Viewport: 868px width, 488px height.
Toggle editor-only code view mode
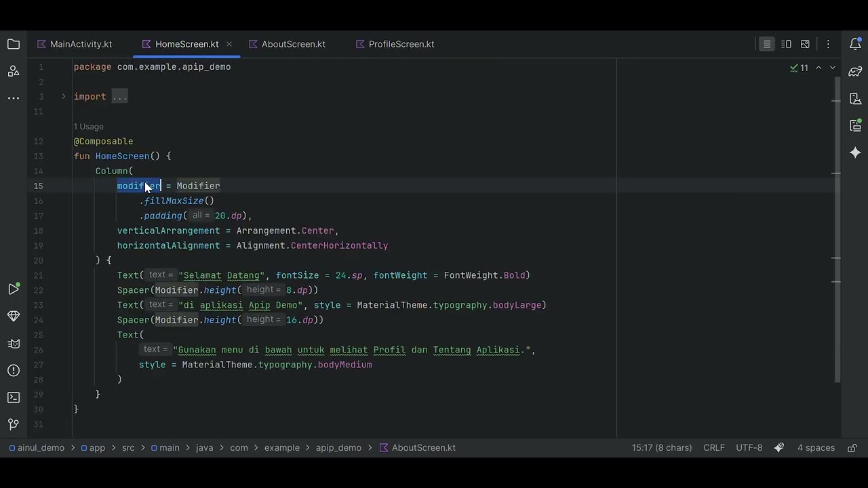click(x=767, y=44)
